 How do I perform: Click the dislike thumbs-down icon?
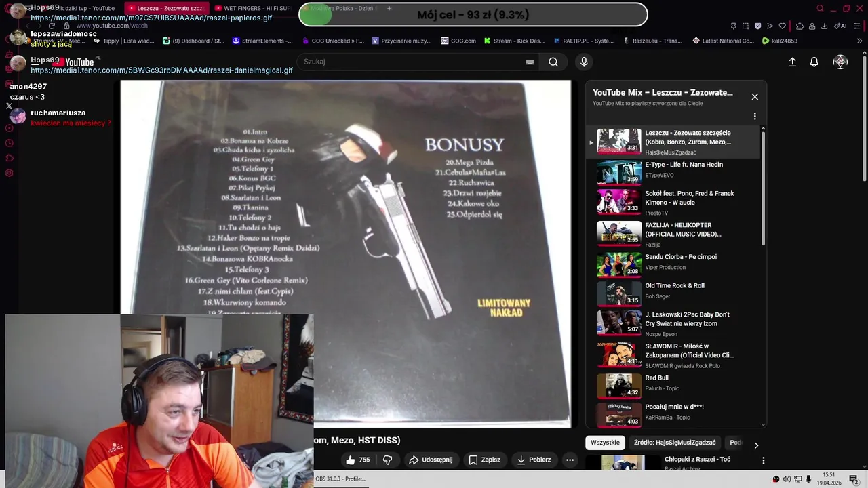[x=387, y=460]
